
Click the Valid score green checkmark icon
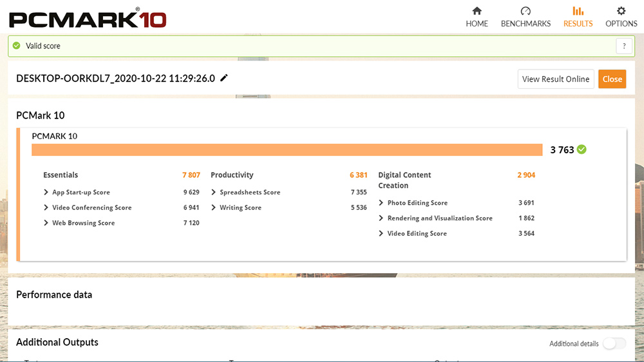pyautogui.click(x=17, y=46)
